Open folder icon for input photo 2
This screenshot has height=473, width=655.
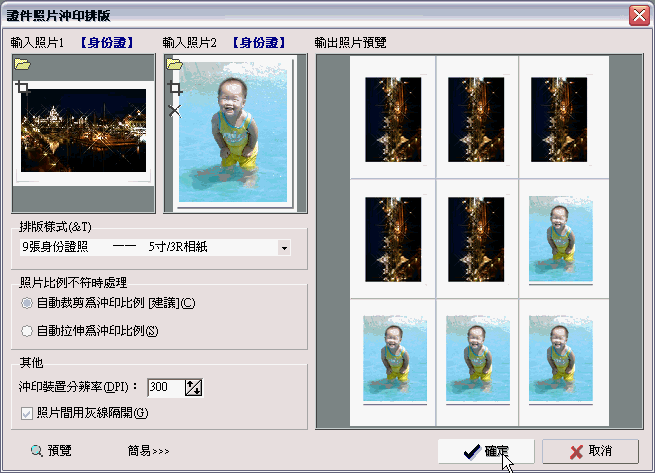click(x=175, y=64)
